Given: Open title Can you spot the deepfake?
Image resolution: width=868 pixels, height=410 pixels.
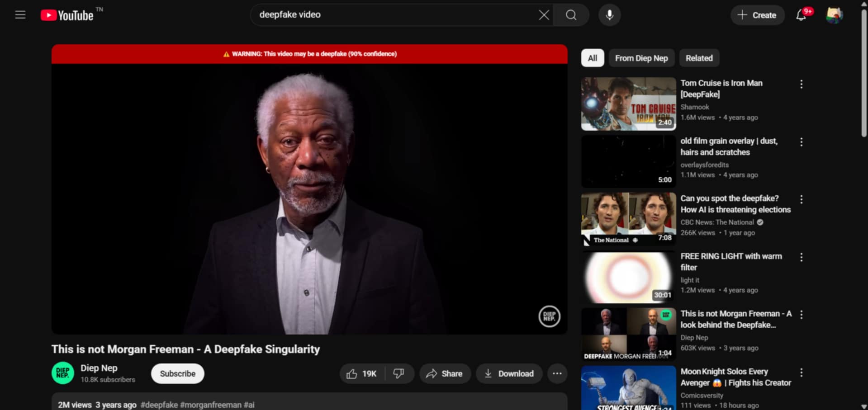Looking at the screenshot, I should (735, 204).
